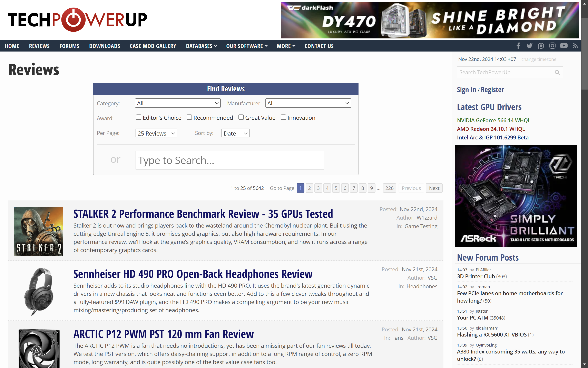Click the Register link

click(x=492, y=90)
